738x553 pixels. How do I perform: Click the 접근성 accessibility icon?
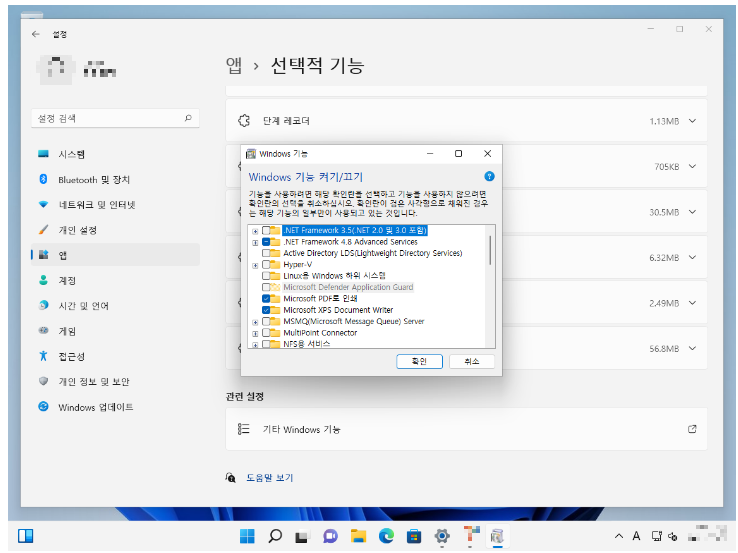43,356
